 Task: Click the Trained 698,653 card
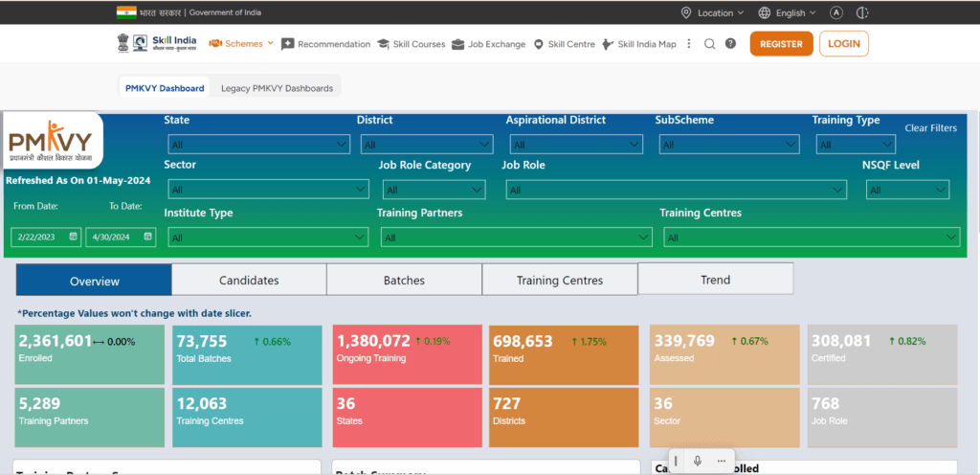564,354
